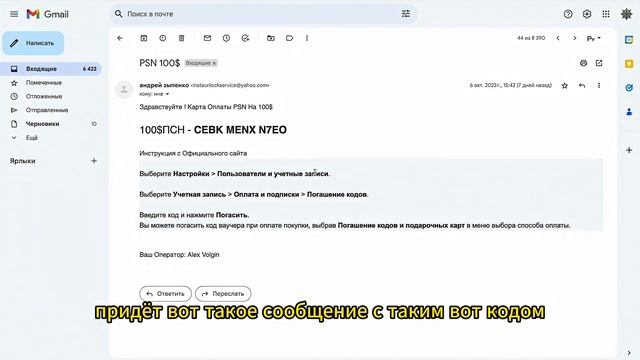640x360 pixels.
Task: Open toolbar more options menu
Action: point(307,38)
